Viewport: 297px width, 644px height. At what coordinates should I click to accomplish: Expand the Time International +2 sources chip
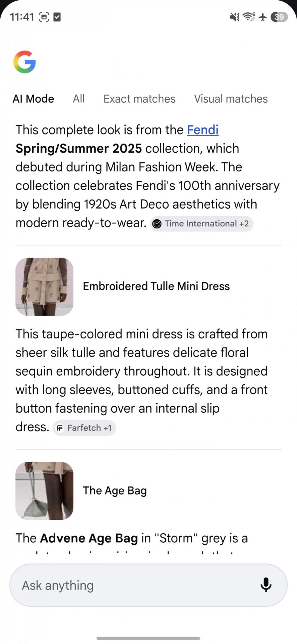pos(201,224)
